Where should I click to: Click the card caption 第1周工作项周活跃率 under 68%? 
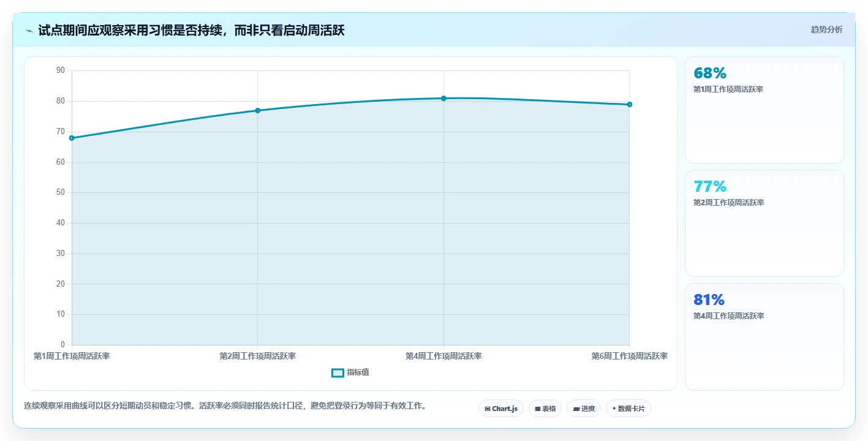point(728,89)
